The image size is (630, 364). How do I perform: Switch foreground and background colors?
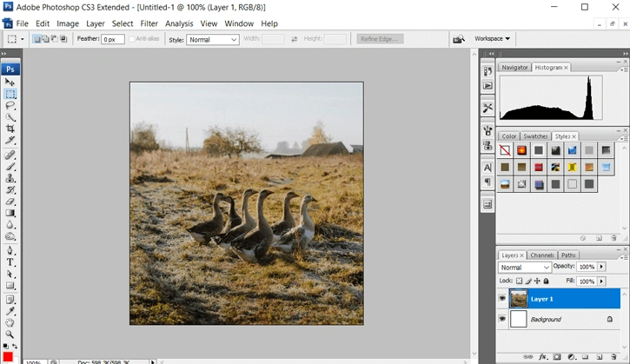(x=15, y=346)
